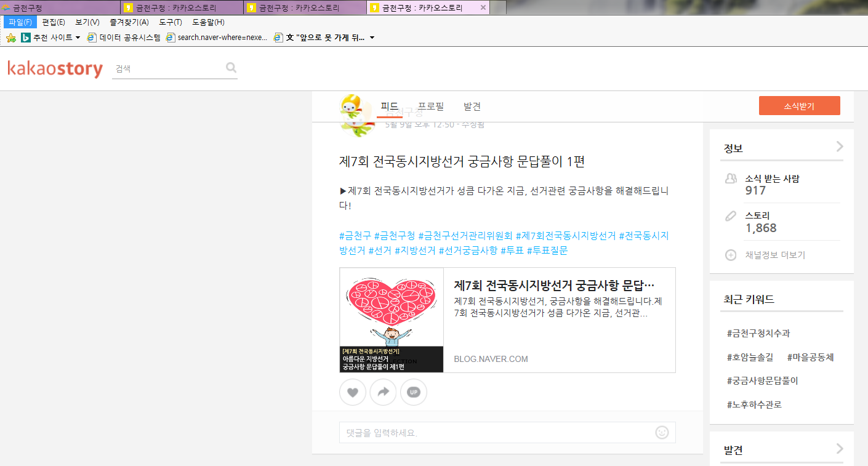Click the clip icon beside 스토리

(731, 216)
